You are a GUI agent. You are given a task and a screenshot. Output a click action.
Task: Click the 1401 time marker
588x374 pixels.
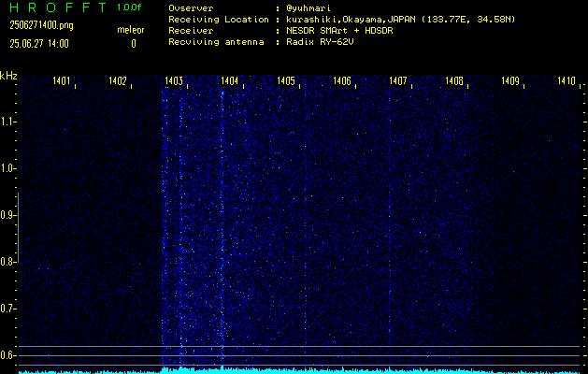tap(62, 80)
